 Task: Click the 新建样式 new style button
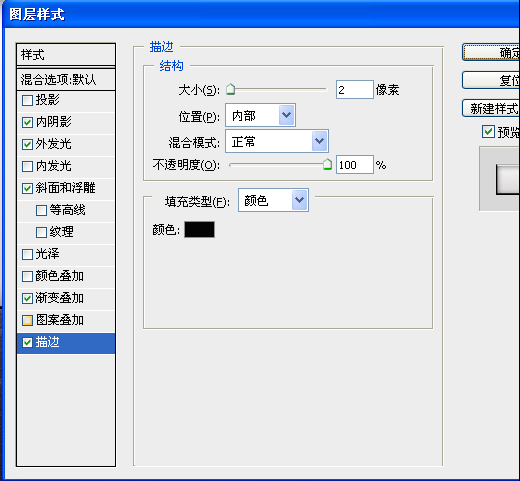point(491,108)
